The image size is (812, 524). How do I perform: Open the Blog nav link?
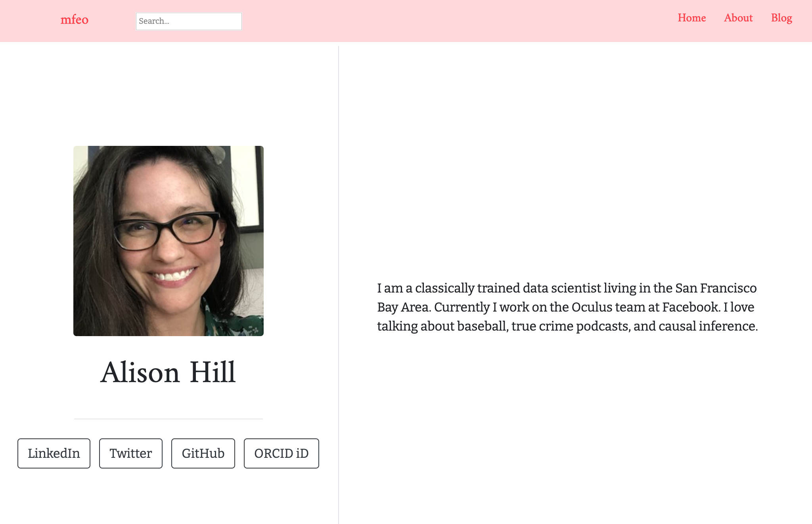(781, 18)
